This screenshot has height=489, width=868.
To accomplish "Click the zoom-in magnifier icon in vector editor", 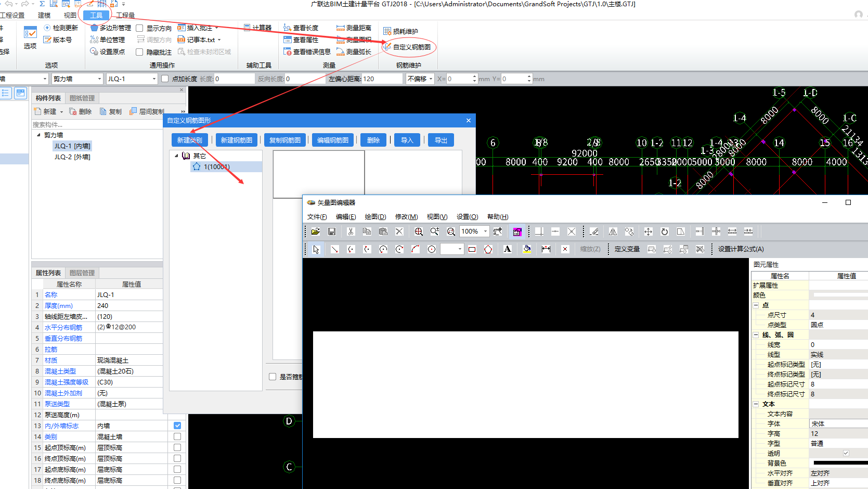I will tap(419, 231).
